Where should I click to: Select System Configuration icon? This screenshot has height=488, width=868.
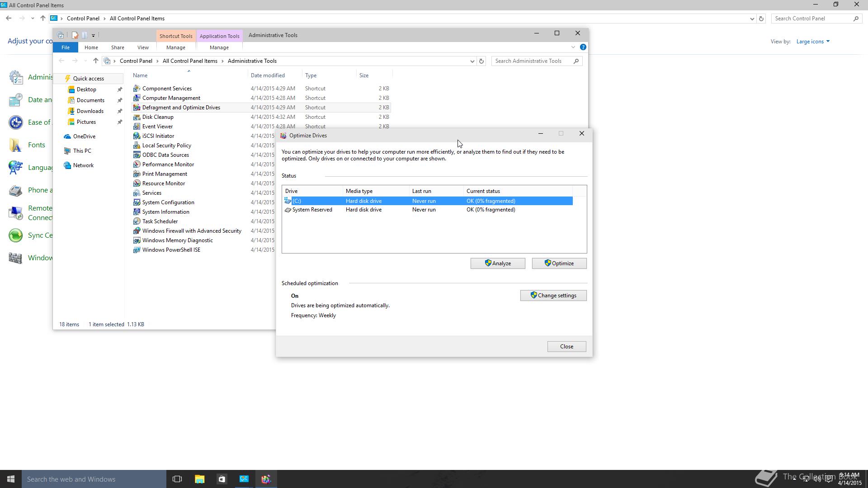(137, 202)
